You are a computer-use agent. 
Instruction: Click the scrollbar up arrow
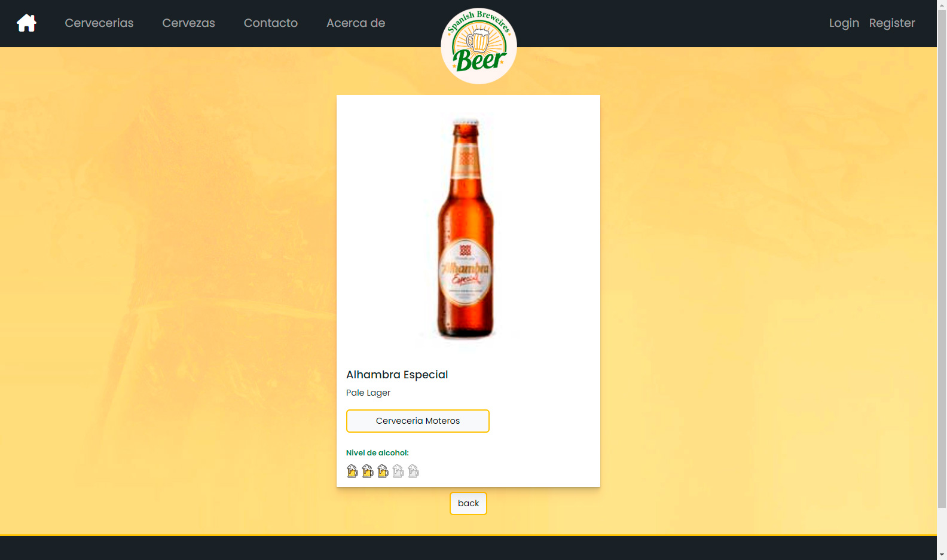pos(942,5)
